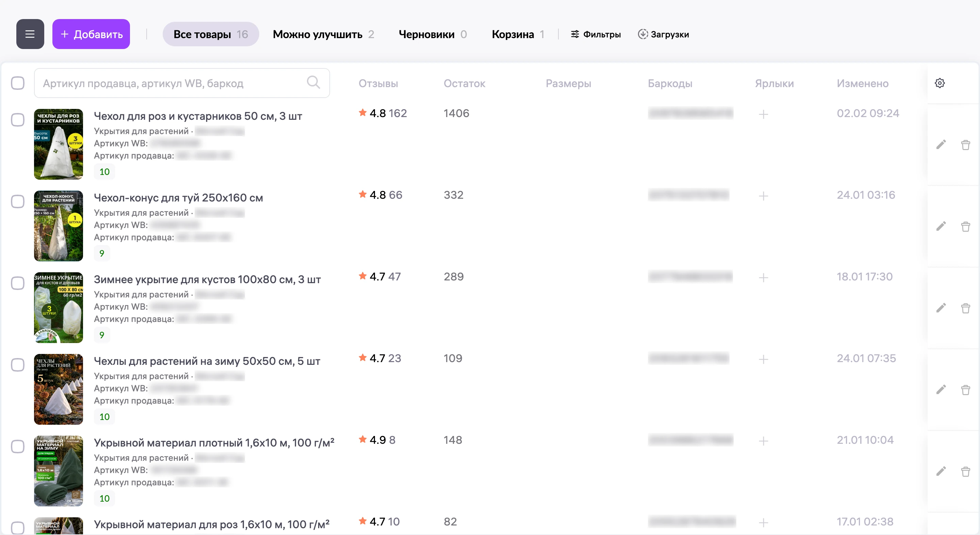Open Фильтры panel
Screen dimensions: 980x535
pos(596,34)
